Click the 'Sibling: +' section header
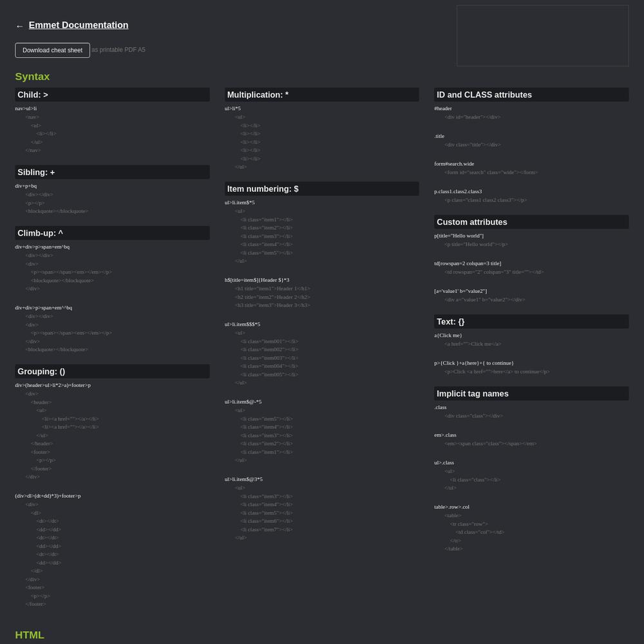 [112, 172]
